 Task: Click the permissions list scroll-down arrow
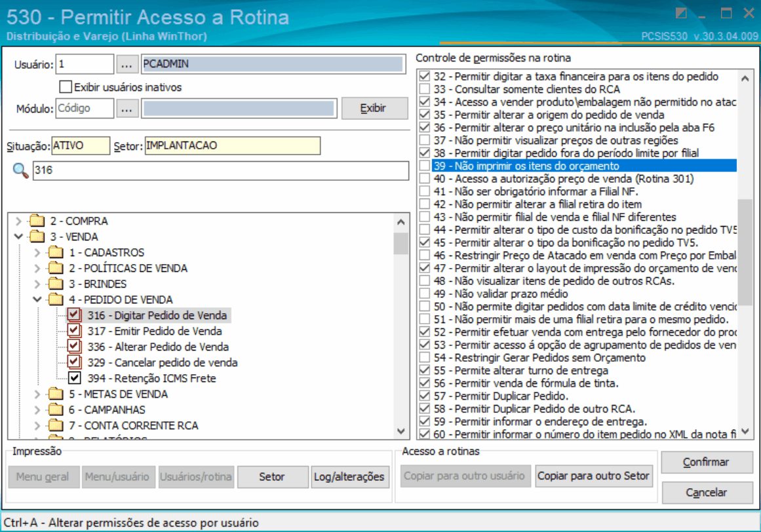tap(745, 431)
